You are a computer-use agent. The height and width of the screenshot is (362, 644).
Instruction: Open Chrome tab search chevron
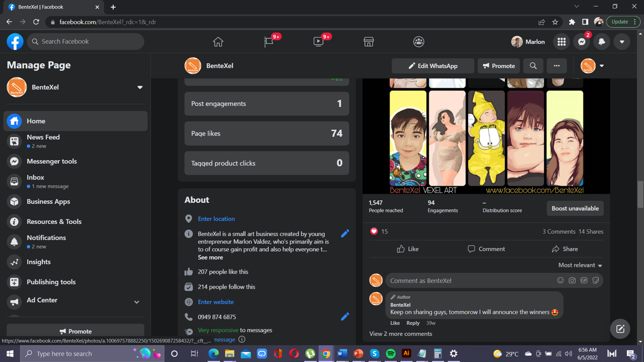coord(577,7)
